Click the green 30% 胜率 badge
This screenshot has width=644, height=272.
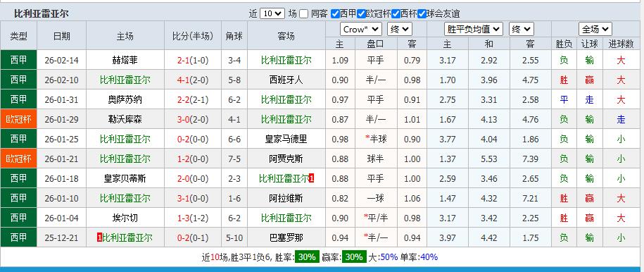pos(307,257)
